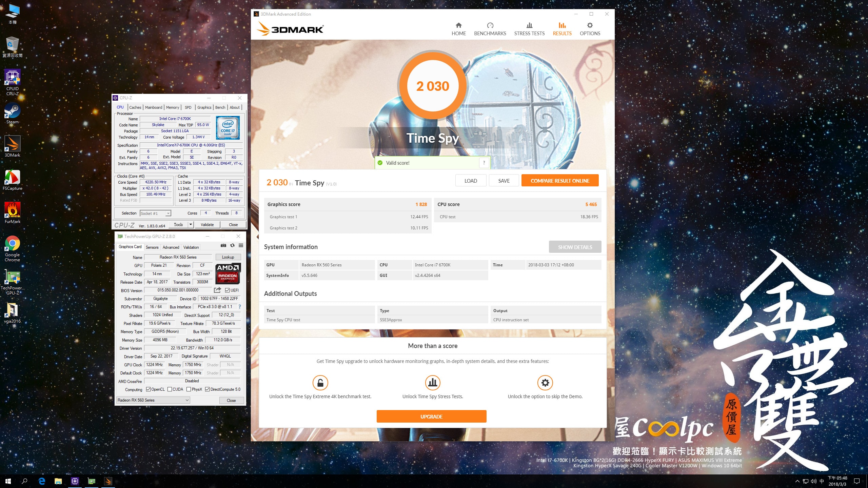Click the Stress Tests chart icon

(433, 383)
